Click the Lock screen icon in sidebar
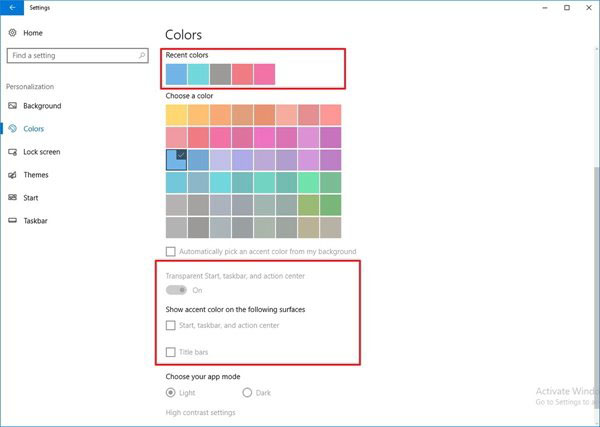The image size is (600, 427). tap(13, 152)
